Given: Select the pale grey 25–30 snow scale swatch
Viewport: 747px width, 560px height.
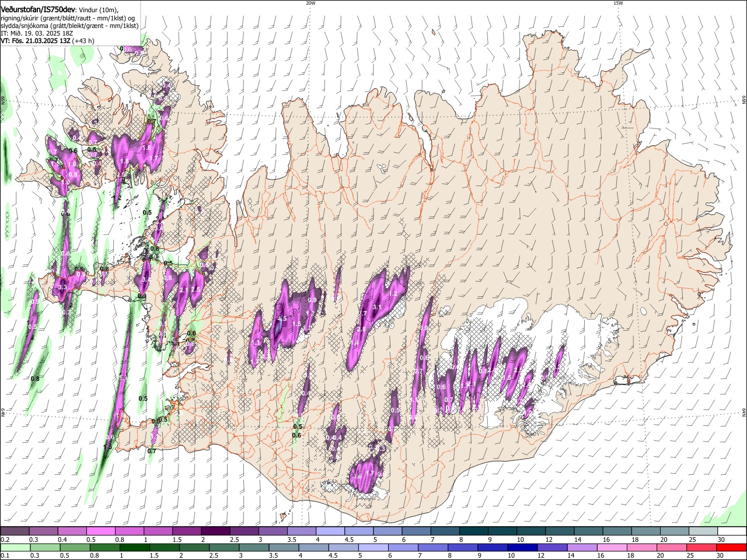Looking at the screenshot, I should click(x=703, y=531).
